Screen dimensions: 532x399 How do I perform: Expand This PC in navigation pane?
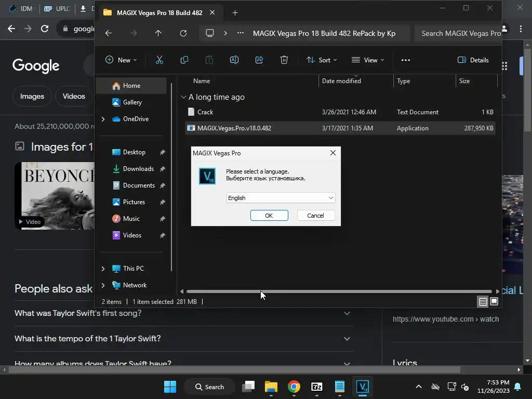(x=103, y=269)
